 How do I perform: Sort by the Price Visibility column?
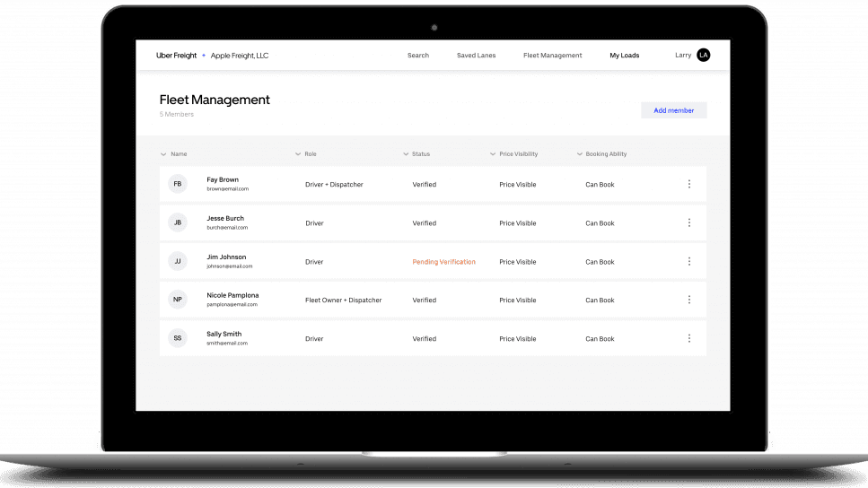click(513, 153)
